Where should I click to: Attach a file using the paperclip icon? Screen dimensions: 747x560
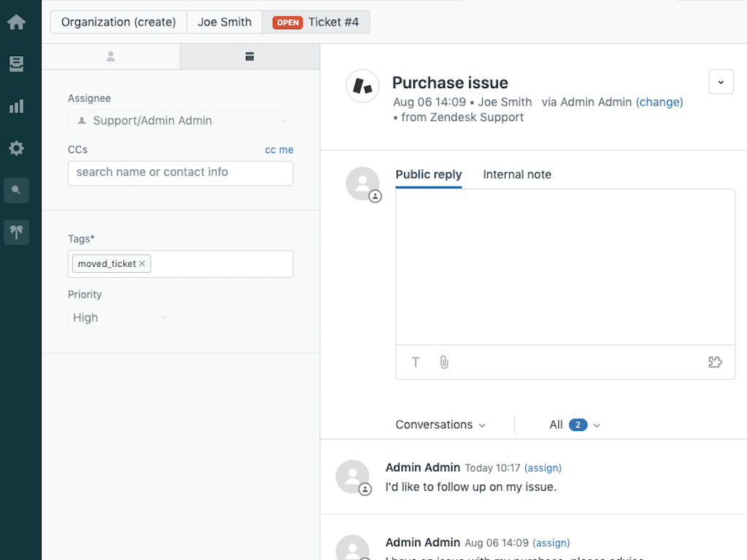click(444, 362)
